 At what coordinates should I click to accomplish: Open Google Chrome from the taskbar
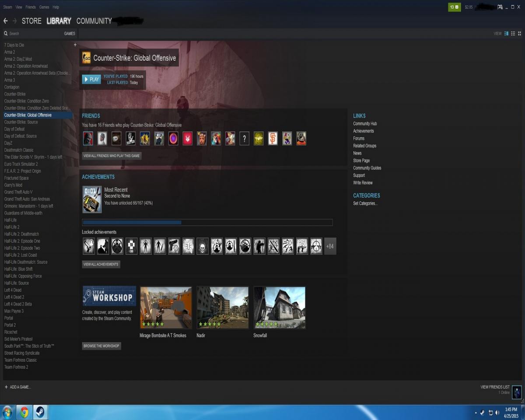pyautogui.click(x=24, y=412)
